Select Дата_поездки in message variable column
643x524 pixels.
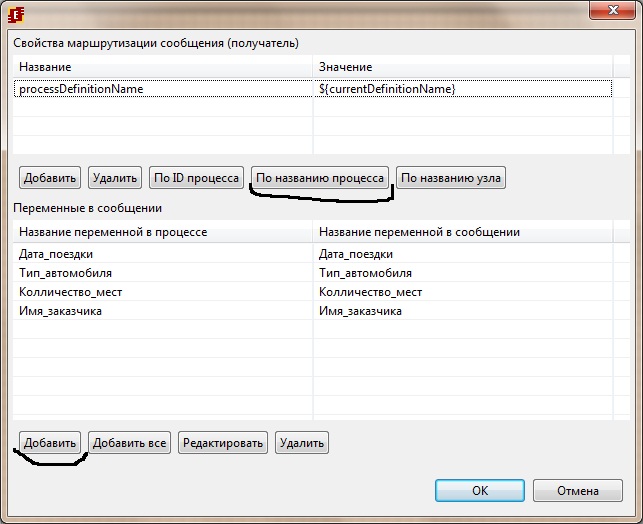(x=463, y=254)
